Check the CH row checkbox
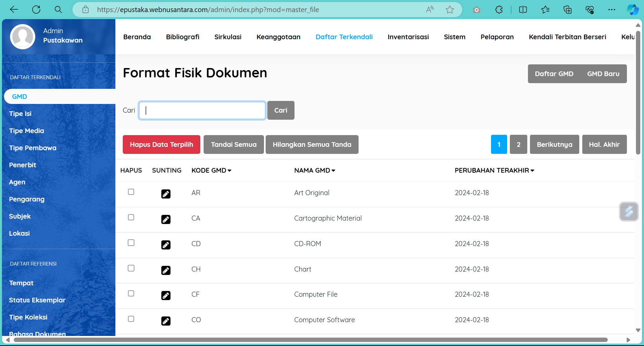 click(131, 268)
